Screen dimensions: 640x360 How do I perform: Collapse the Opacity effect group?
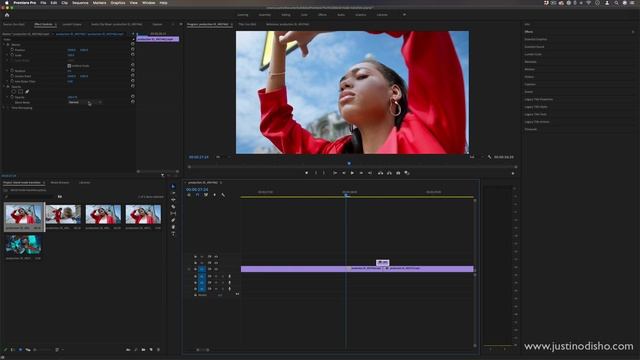click(x=4, y=87)
